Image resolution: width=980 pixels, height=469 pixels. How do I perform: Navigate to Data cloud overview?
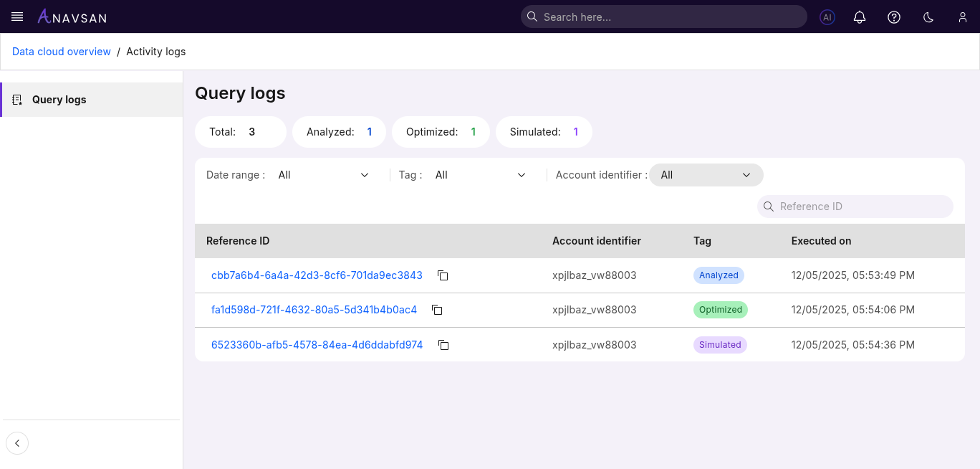61,51
